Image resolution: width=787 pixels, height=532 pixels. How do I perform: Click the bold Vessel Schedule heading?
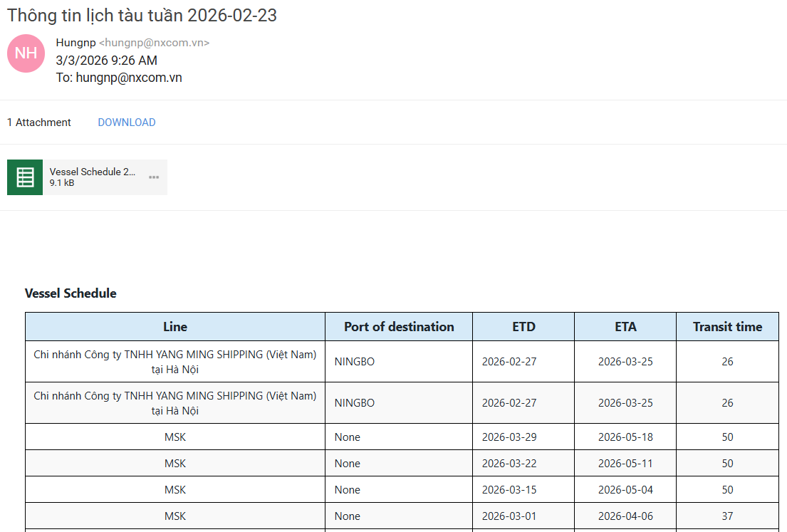[x=71, y=293]
